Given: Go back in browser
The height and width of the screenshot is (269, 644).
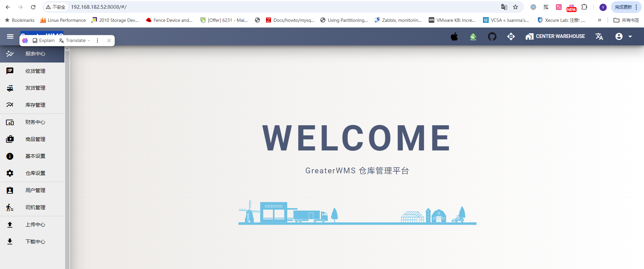Looking at the screenshot, I should click(8, 7).
